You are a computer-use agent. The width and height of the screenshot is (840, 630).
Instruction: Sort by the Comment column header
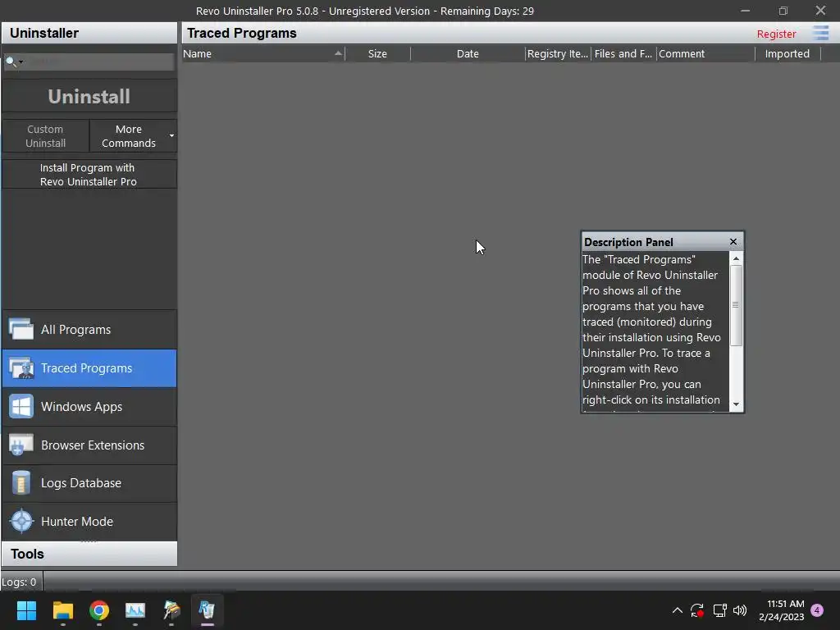click(x=705, y=53)
